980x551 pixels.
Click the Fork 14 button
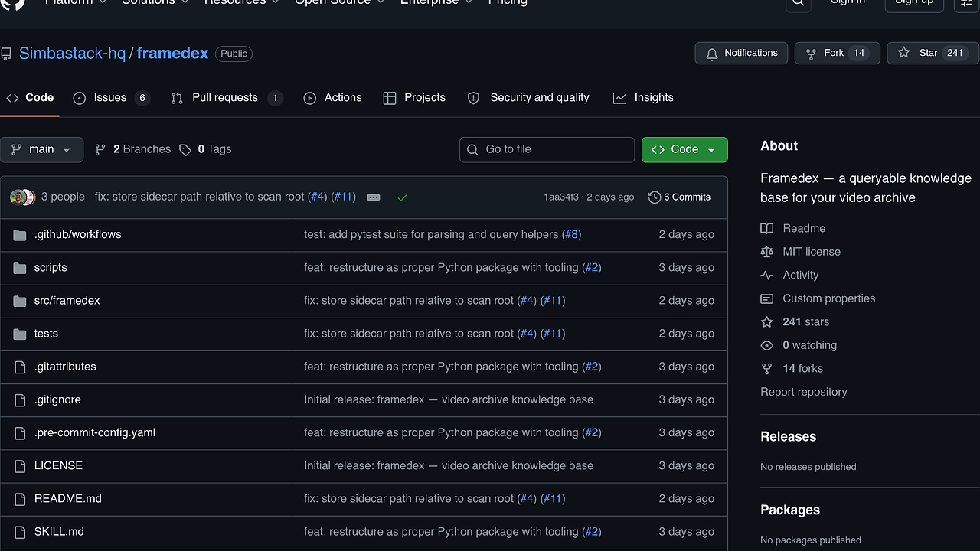(838, 54)
